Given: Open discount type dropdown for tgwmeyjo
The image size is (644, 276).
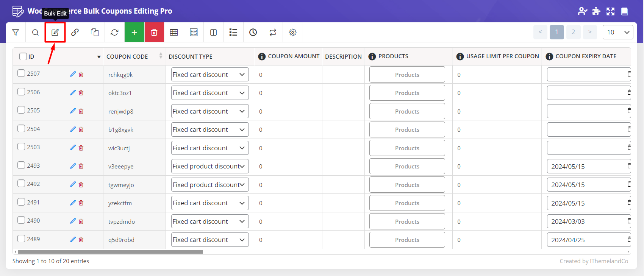Looking at the screenshot, I should (209, 185).
